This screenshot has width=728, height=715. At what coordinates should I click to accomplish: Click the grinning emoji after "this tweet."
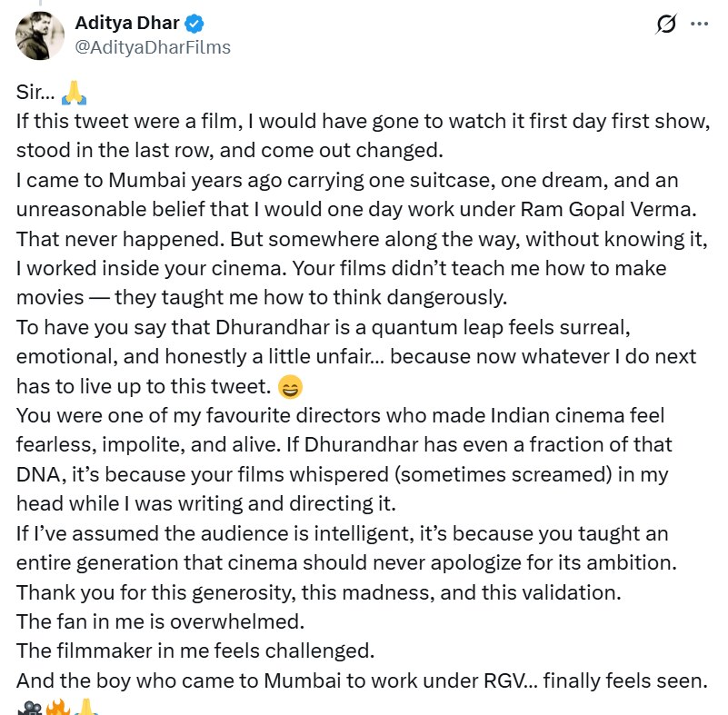pos(289,388)
